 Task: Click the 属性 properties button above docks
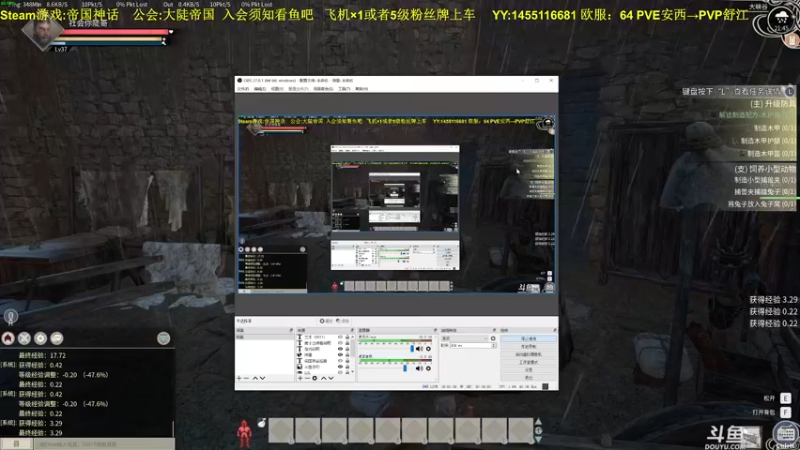pyautogui.click(x=326, y=321)
